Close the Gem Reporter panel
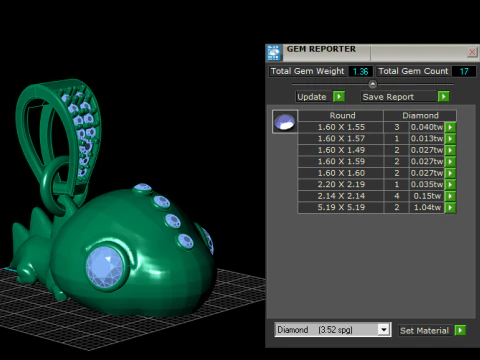This screenshot has width=480, height=360. (472, 52)
